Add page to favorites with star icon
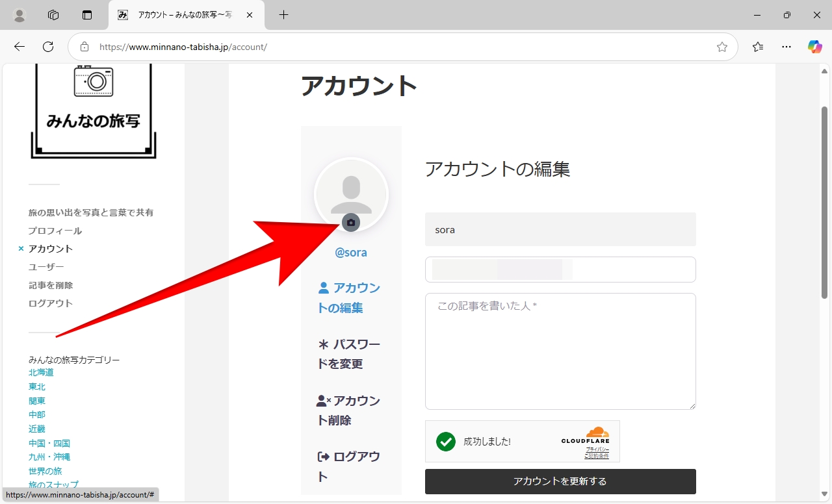Viewport: 832px width, 504px height. pos(721,47)
